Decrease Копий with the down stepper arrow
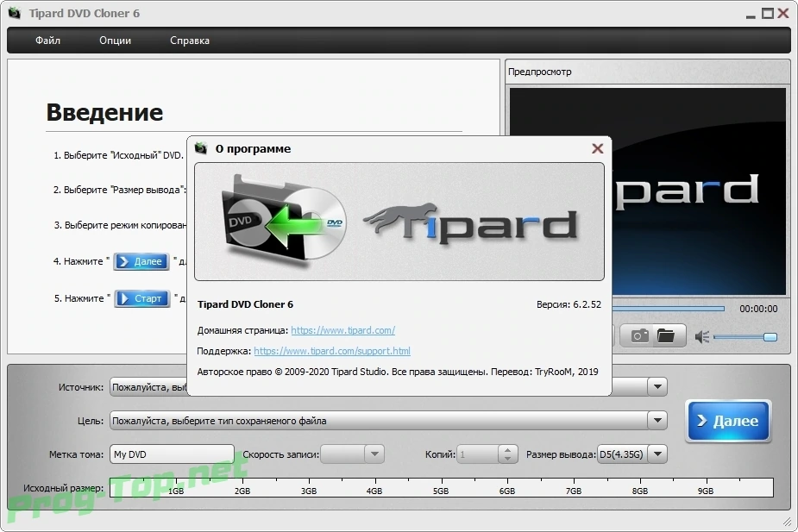Screen dimensions: 798x532 (507, 459)
